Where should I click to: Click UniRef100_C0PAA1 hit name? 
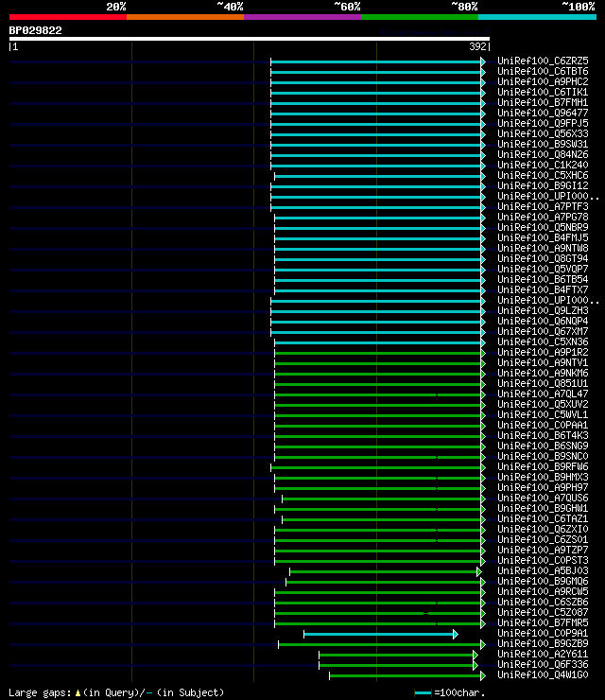(543, 426)
